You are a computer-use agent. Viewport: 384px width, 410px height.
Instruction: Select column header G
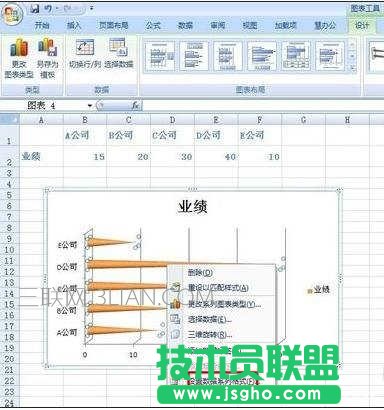click(303, 120)
